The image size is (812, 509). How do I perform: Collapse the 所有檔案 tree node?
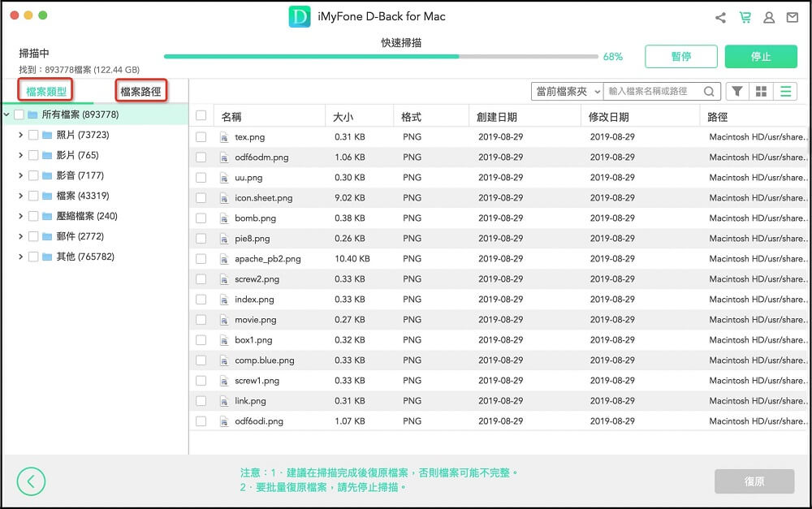pyautogui.click(x=7, y=114)
